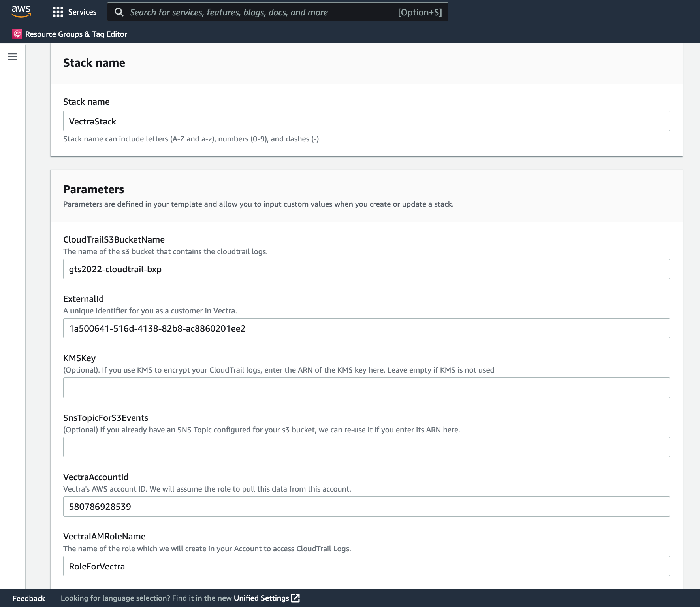Screen dimensions: 700x607
Task: Click the empty SnsTopicForS3Events field
Action: (x=366, y=447)
